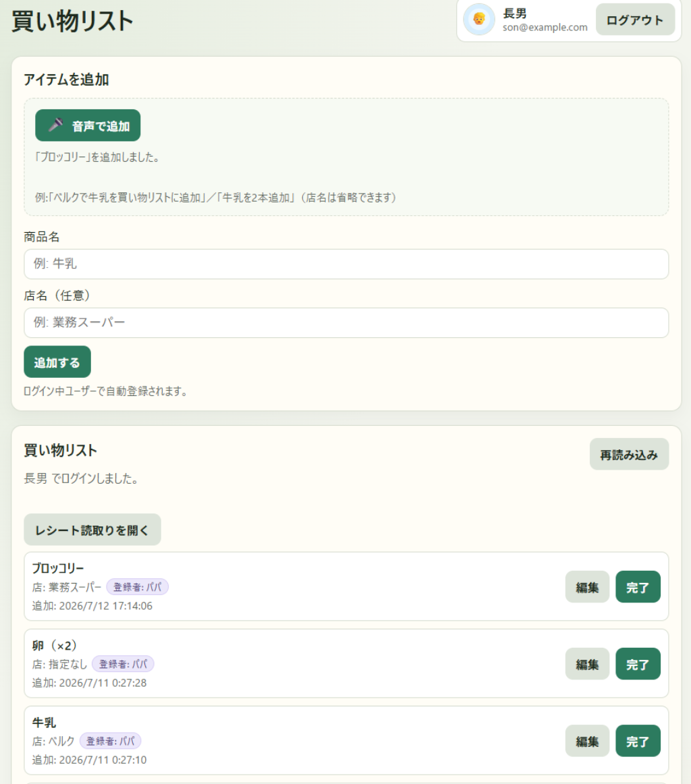Edit the 卵（×2）item
Image resolution: width=691 pixels, height=784 pixels.
(x=587, y=664)
